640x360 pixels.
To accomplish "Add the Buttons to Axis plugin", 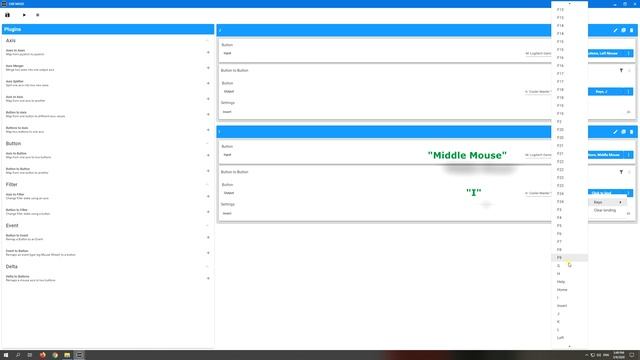I will 208,130.
